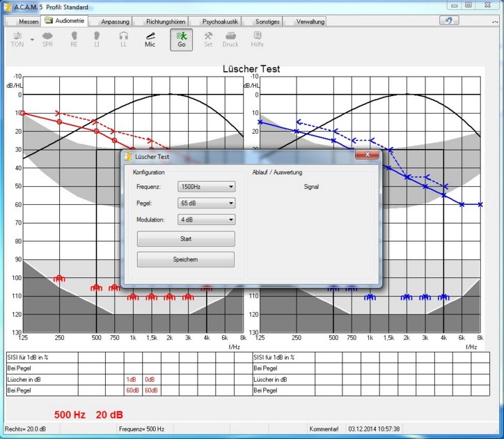Click the 'SISI für 1dB in %' left table label
The image size is (504, 439).
[28, 357]
